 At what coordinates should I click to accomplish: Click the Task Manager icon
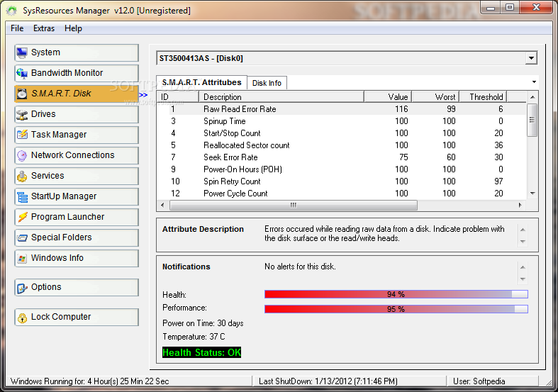point(22,135)
